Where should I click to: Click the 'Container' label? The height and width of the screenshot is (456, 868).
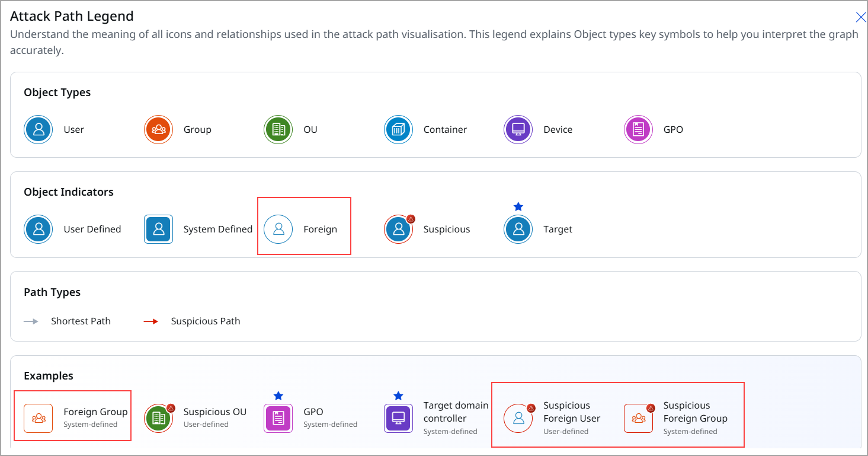(x=445, y=129)
